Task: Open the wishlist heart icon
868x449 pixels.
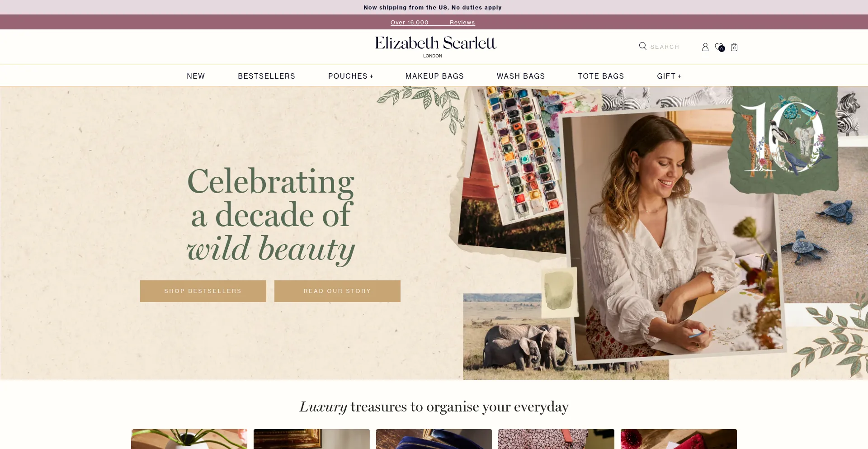Action: pos(720,47)
